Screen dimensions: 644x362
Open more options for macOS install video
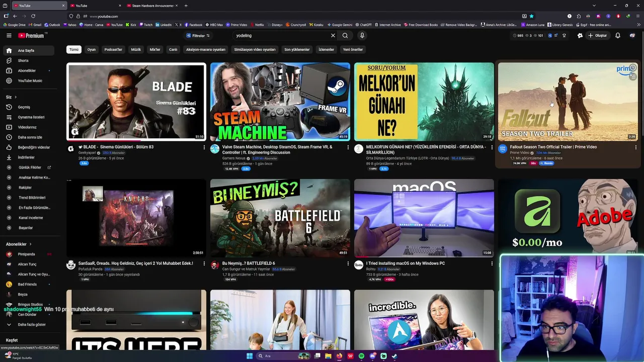(492, 263)
